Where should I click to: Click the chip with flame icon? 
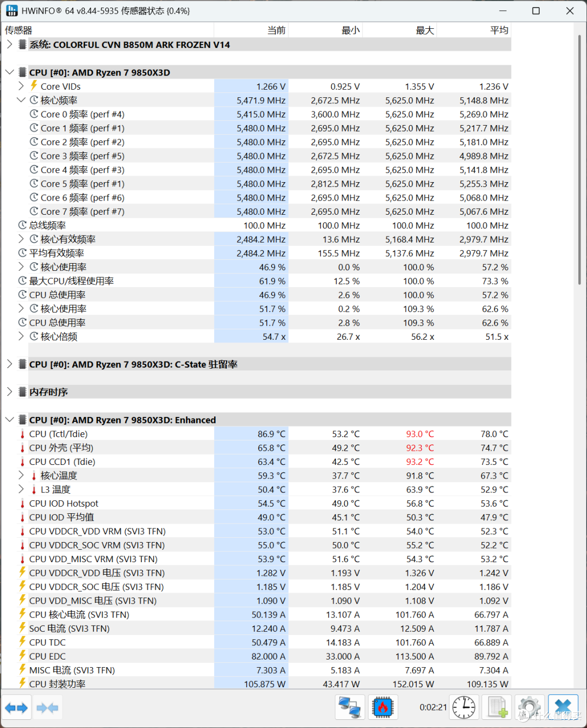coord(383,708)
